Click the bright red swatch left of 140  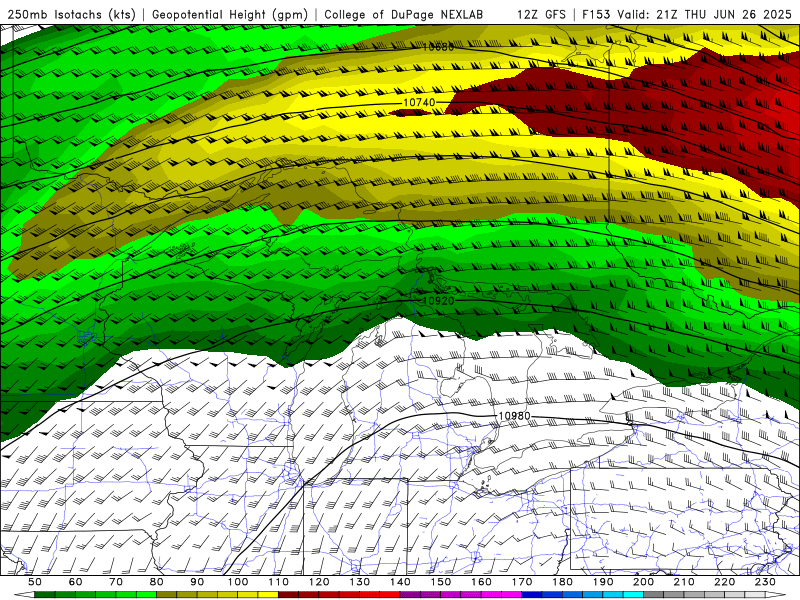[390, 594]
